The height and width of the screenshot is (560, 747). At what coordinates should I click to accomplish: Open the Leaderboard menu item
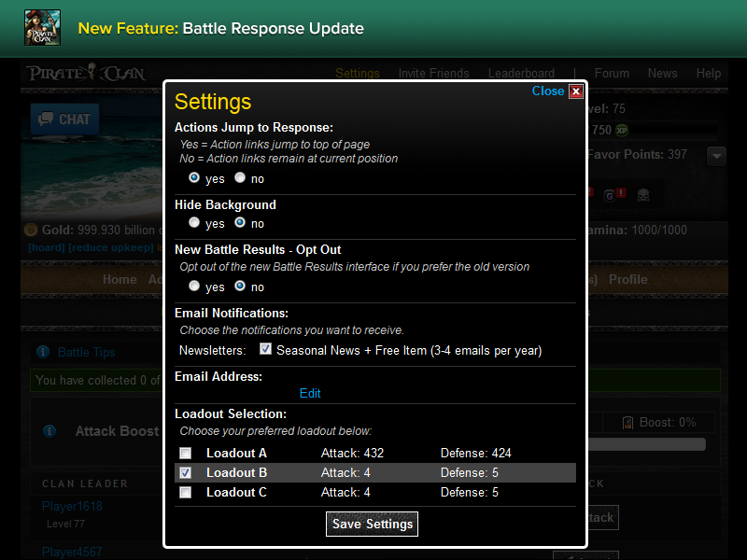[x=521, y=74]
